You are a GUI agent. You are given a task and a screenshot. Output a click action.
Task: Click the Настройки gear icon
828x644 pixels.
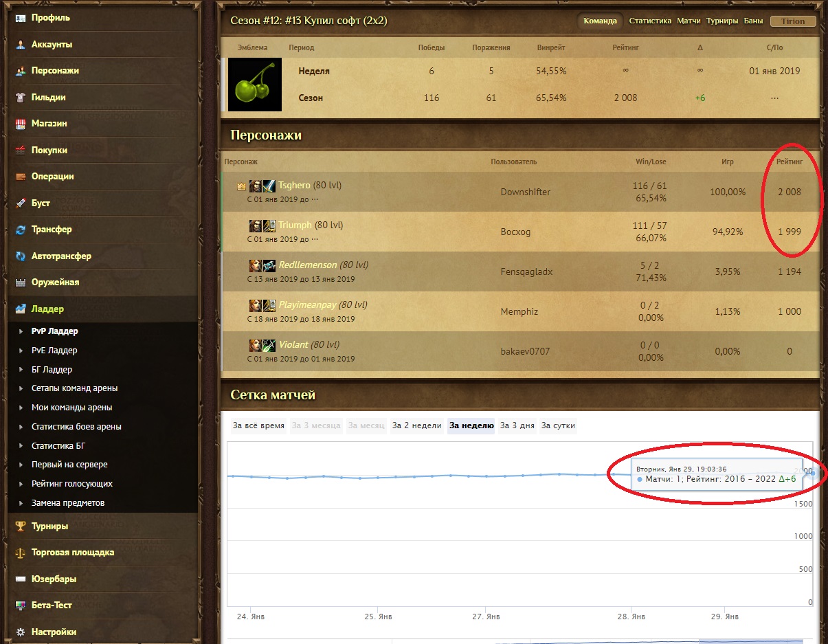[x=21, y=632]
